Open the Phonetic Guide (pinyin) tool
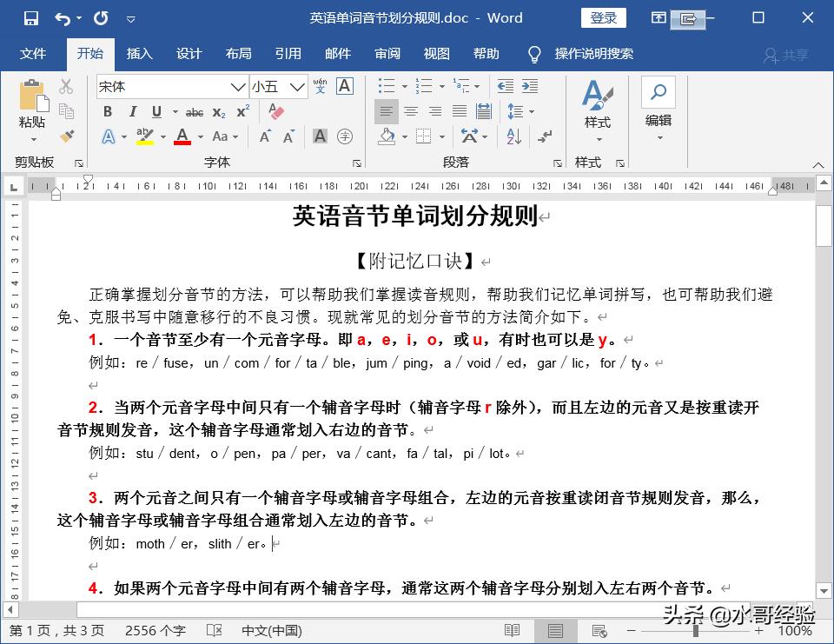 [321, 87]
